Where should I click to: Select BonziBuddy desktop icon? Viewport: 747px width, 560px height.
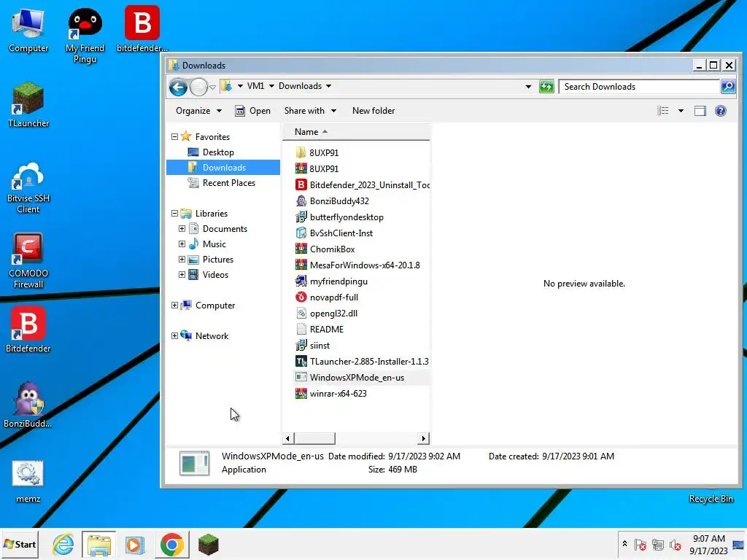pyautogui.click(x=28, y=405)
